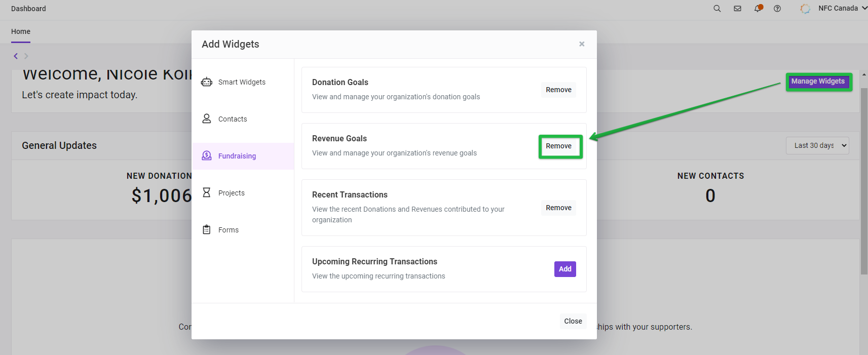Click the NFC Canada organization logo
868x355 pixels.
805,9
